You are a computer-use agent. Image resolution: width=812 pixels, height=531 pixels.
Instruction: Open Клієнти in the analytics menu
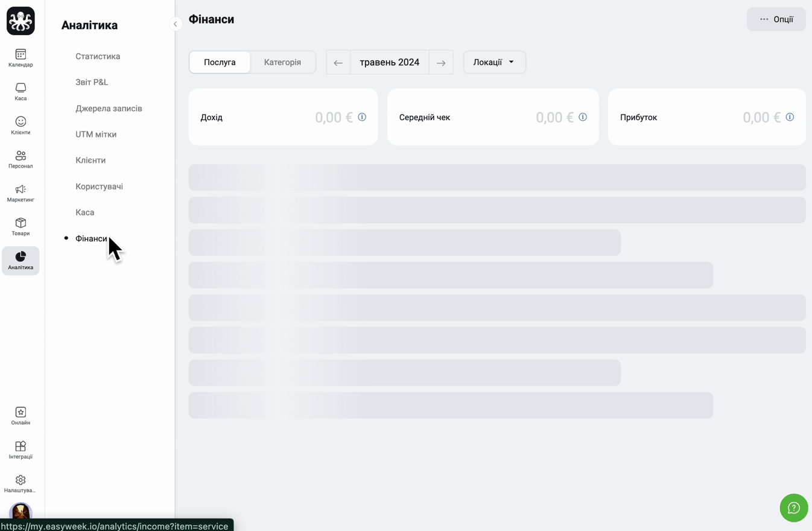(90, 161)
